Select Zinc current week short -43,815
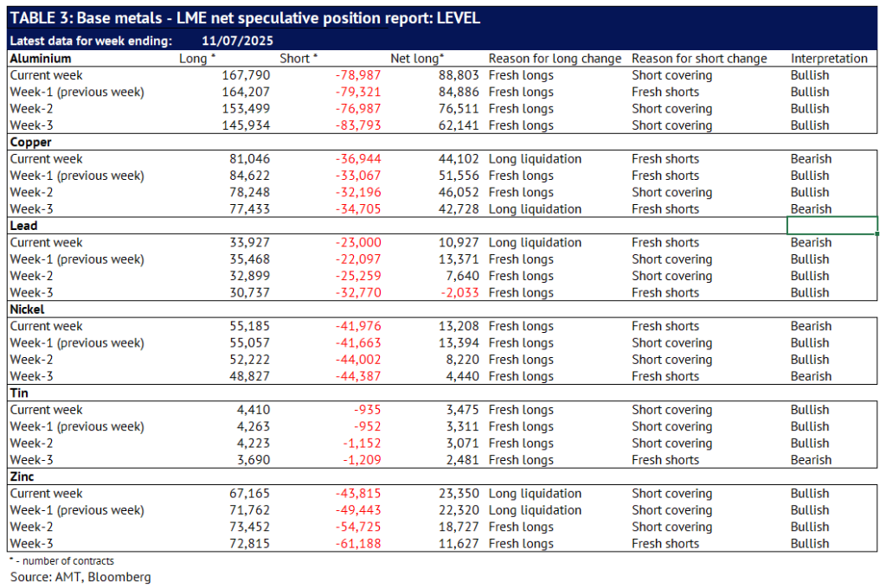 click(x=358, y=493)
